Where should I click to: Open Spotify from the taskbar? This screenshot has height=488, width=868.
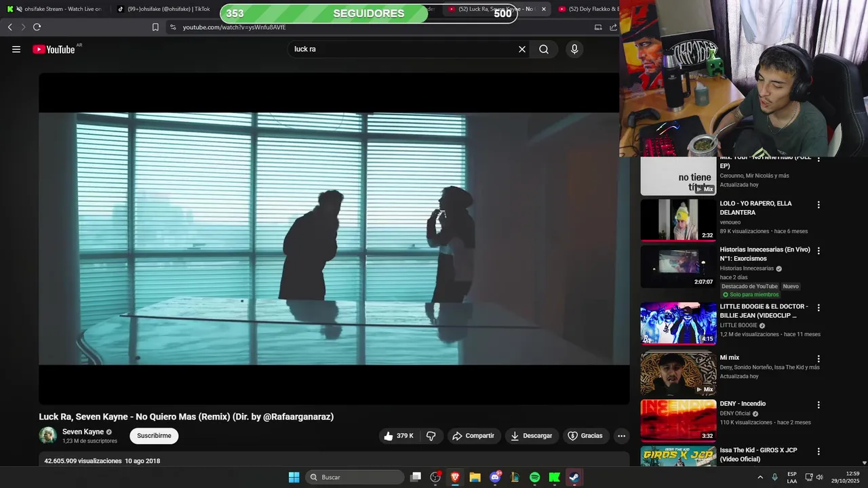click(x=534, y=477)
